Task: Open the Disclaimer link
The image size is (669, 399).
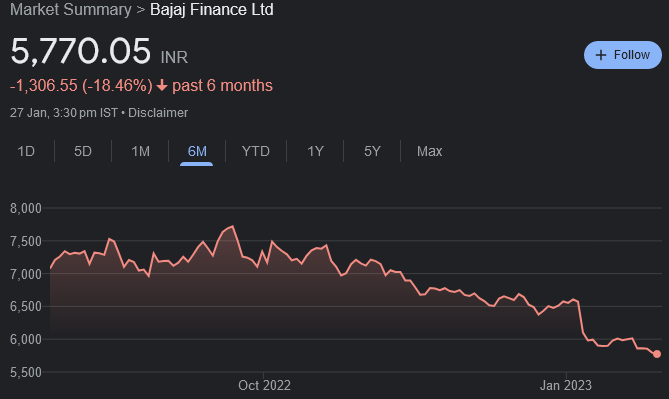Action: point(158,113)
